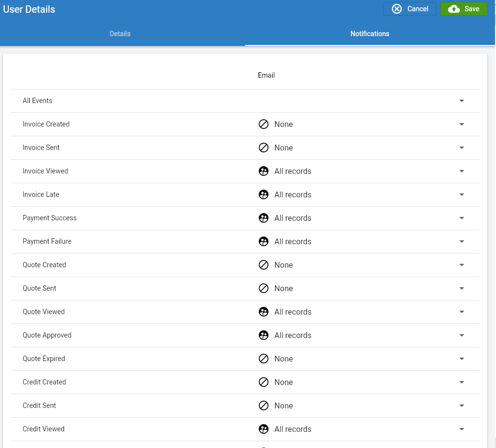Click the right-edge scrollbar track

pos(494,220)
